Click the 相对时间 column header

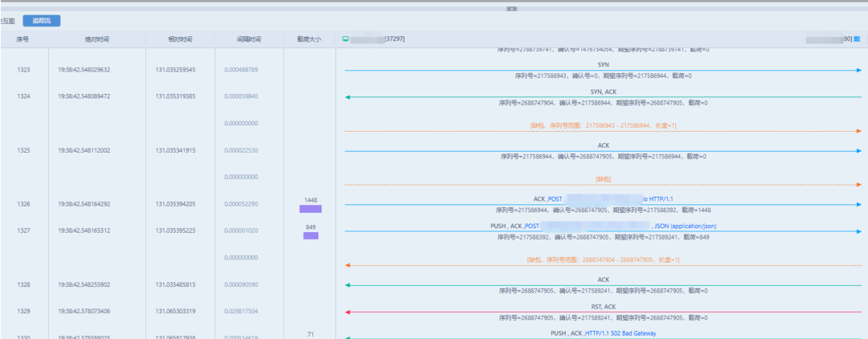181,40
